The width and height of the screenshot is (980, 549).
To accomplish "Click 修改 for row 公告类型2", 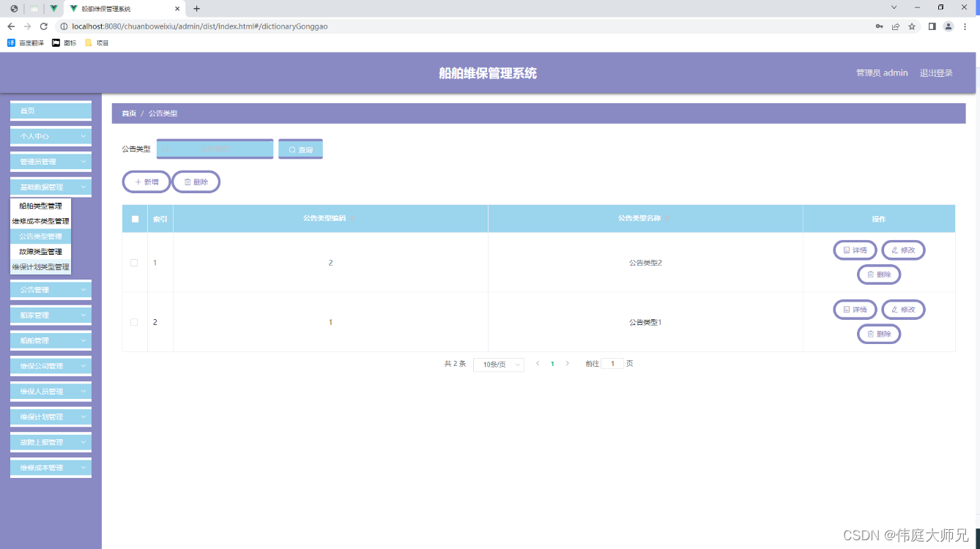I will 903,250.
